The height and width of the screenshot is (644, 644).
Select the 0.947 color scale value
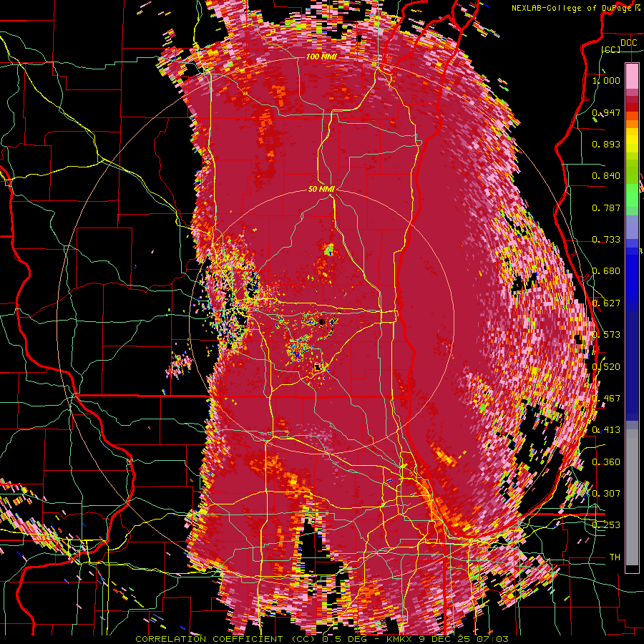(x=606, y=112)
